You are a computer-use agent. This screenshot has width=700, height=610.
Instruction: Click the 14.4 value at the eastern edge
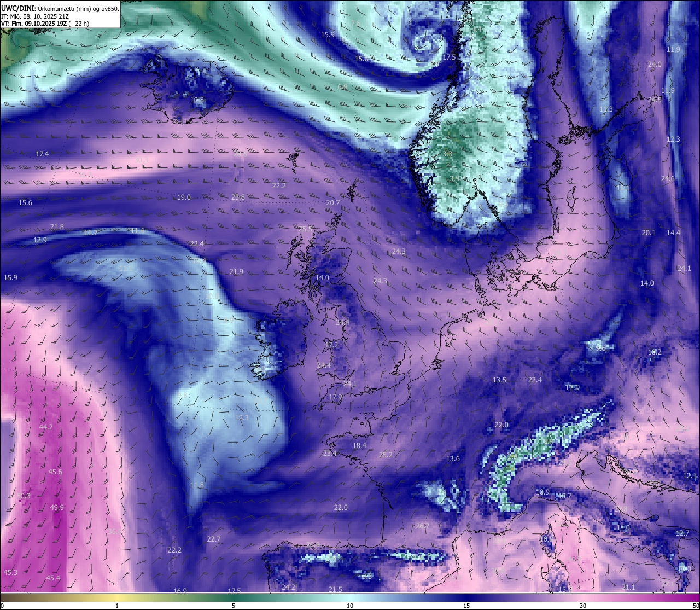(673, 233)
